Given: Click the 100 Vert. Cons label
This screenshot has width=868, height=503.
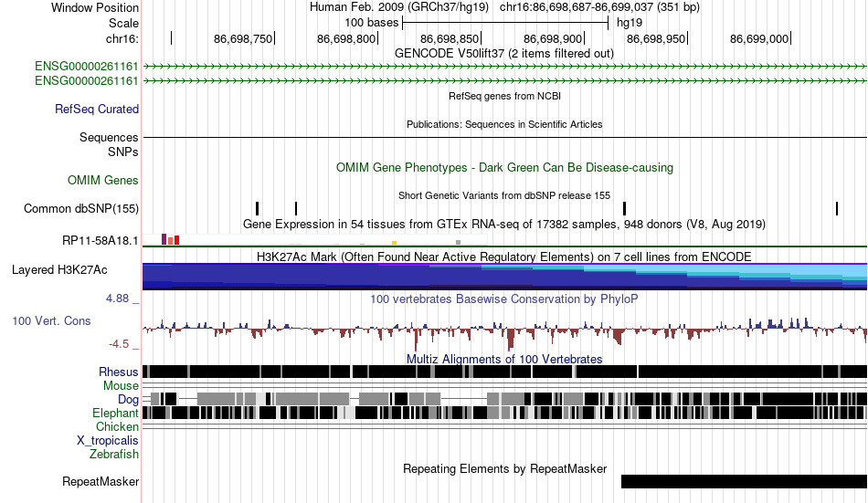Looking at the screenshot, I should (51, 321).
